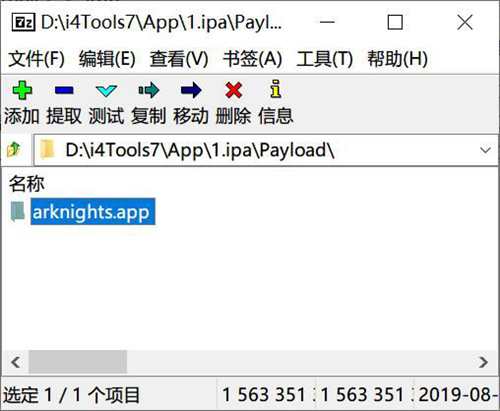500x411 pixels.
Task: Click the green plus 添加 (Add) icon
Action: [22, 90]
